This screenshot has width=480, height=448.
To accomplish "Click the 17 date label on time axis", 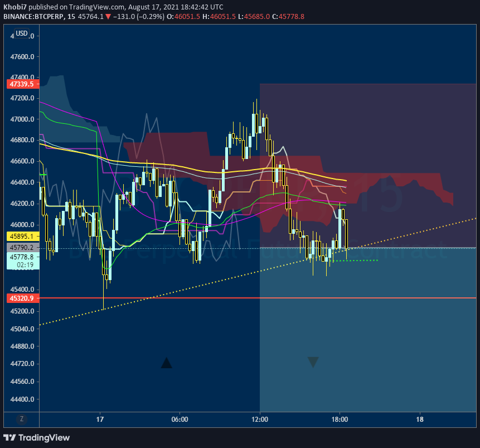I will point(100,419).
